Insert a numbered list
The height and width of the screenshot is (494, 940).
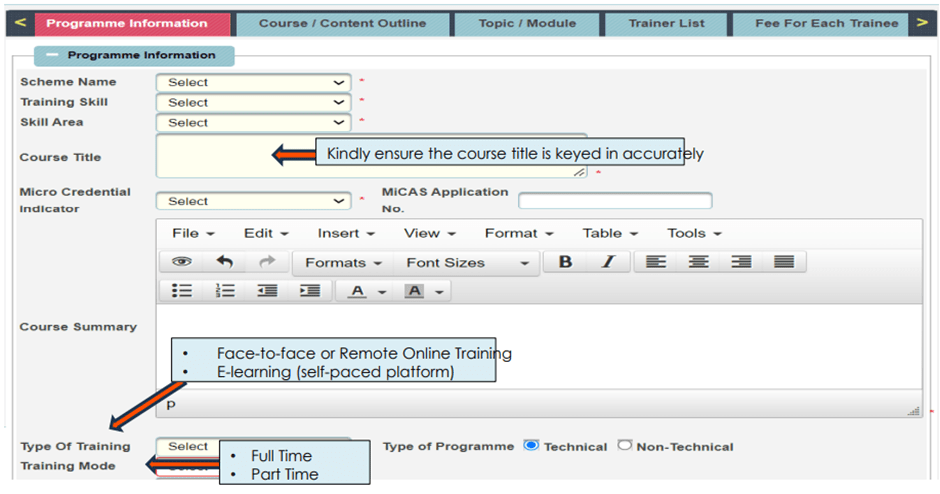[x=224, y=290]
